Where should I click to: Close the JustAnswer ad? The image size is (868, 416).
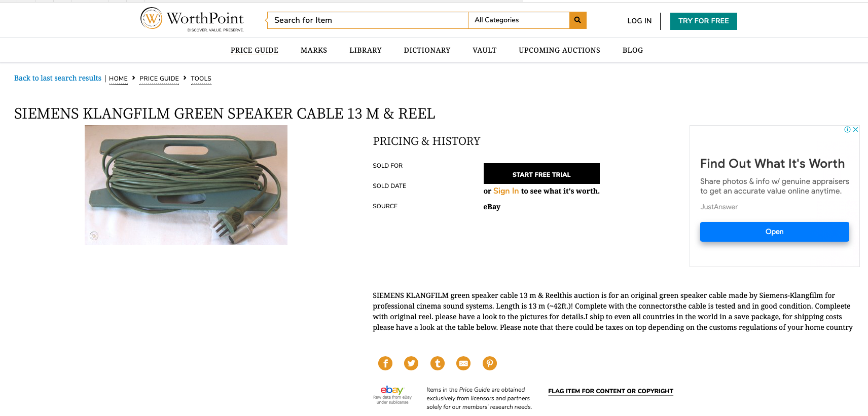click(856, 130)
